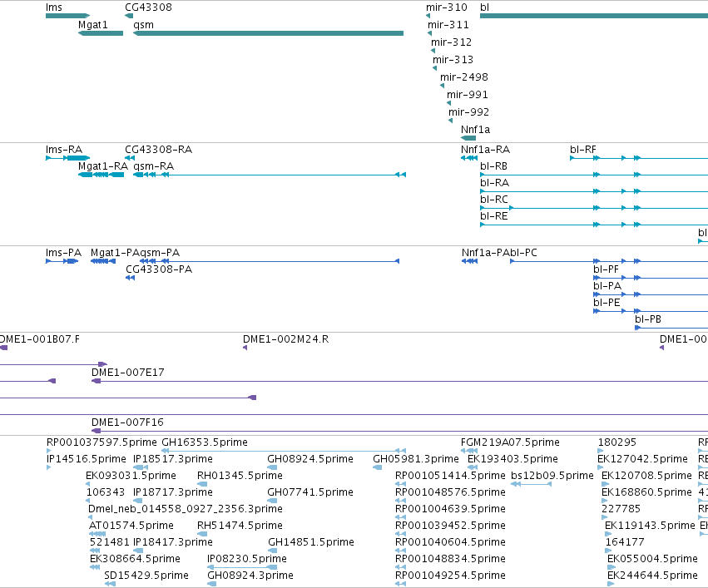Click the RP001037597.5prime label
The image size is (708, 588).
coord(101,442)
